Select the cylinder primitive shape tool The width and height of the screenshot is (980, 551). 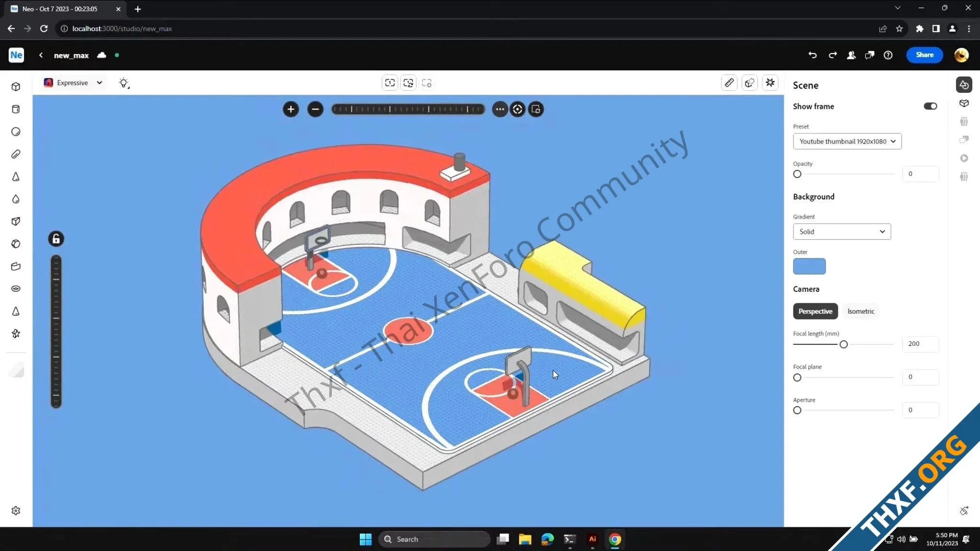(x=16, y=109)
